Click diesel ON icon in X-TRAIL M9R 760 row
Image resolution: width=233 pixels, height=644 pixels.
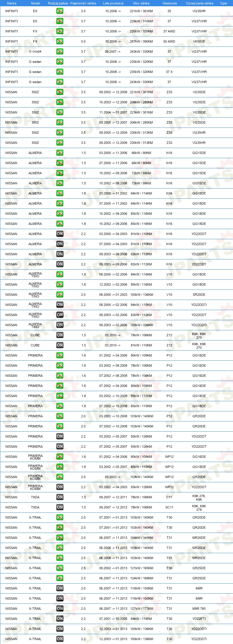60,609
